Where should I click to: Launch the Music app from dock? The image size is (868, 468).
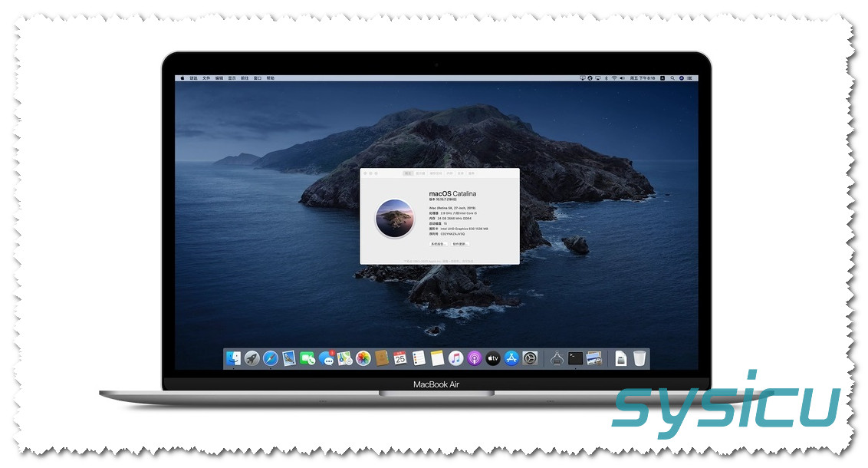click(x=456, y=358)
